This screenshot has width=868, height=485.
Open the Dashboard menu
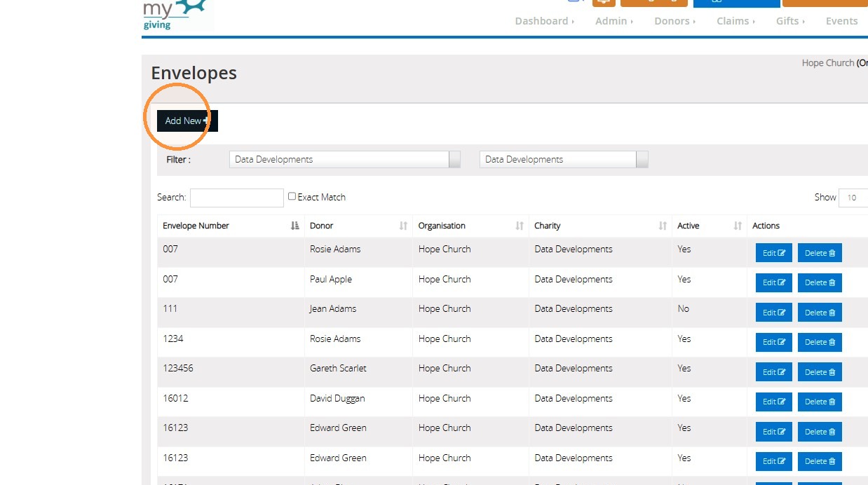544,21
